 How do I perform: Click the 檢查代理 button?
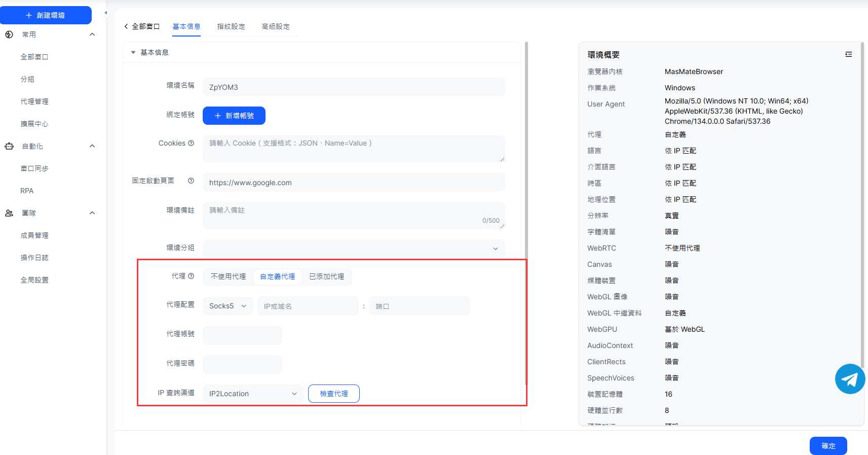pos(333,394)
